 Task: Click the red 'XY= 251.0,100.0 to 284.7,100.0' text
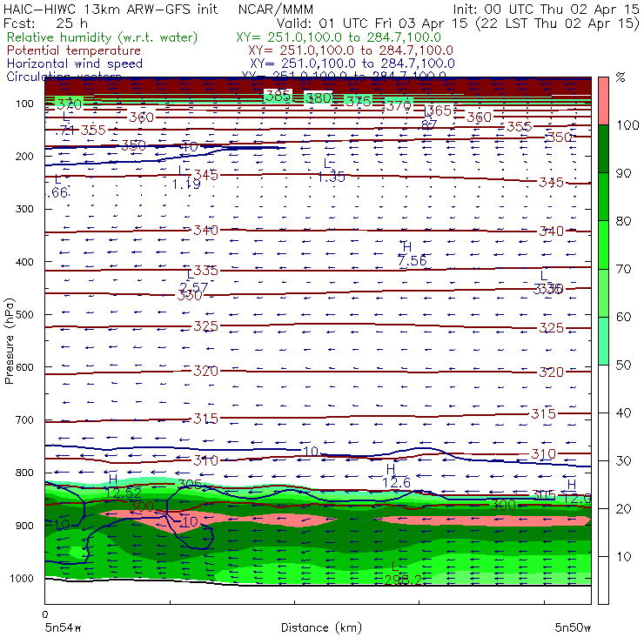[351, 50]
